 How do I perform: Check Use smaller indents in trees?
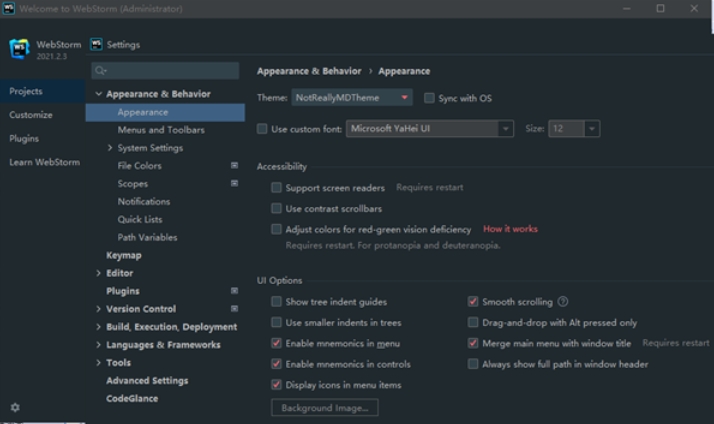[276, 322]
